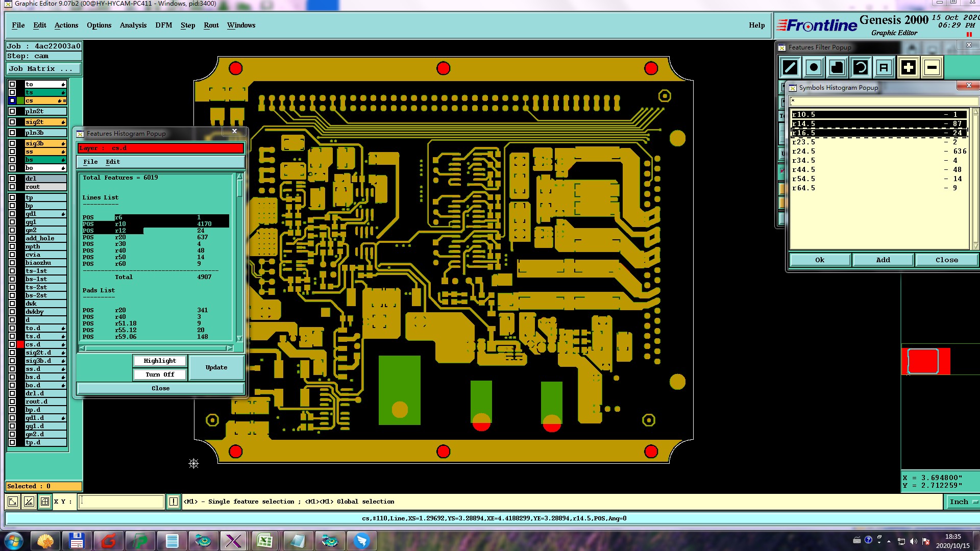Toggle the checkbox for layer rout.d
Screen dimensions: 980x551
[12, 402]
